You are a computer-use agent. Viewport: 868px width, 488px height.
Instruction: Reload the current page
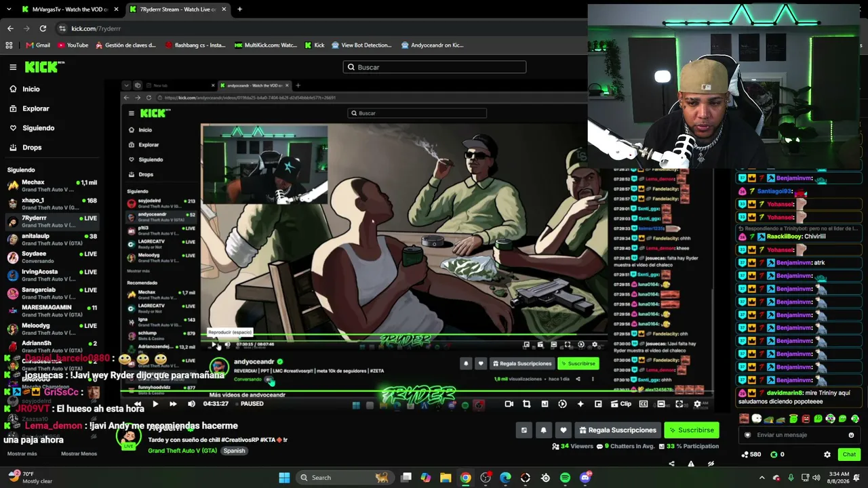(x=43, y=28)
